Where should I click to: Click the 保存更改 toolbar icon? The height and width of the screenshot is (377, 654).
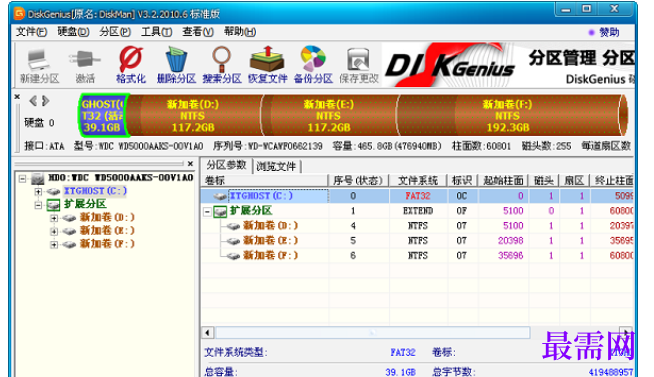(358, 65)
